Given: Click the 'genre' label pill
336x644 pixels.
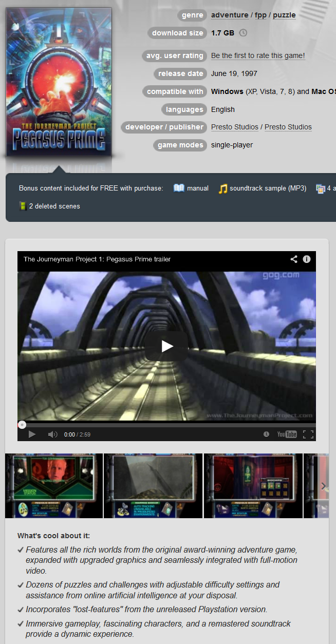Looking at the screenshot, I should pos(193,15).
